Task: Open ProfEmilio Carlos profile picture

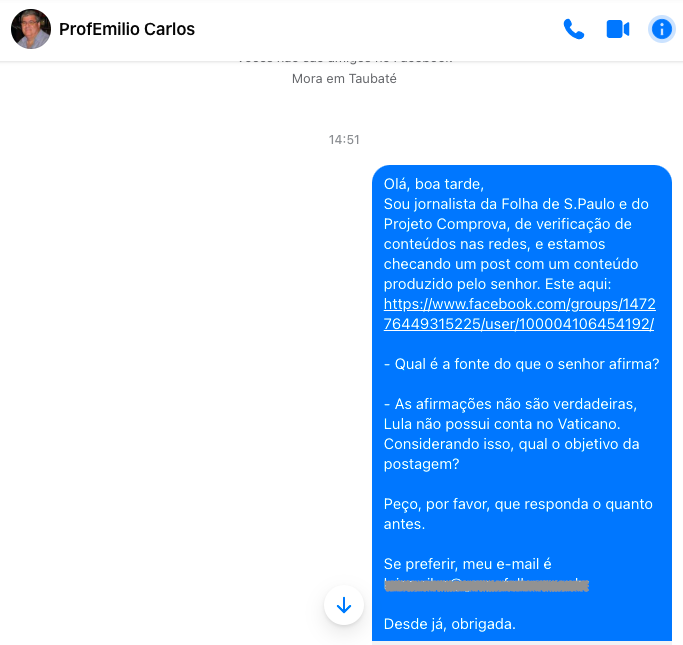Action: [30, 29]
